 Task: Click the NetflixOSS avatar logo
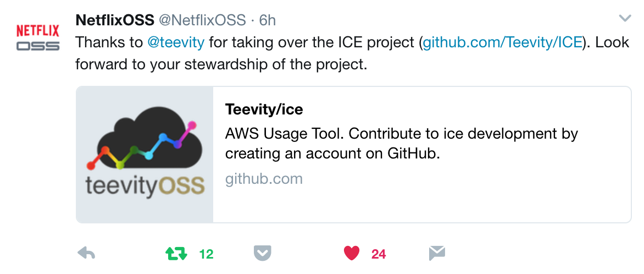click(38, 37)
